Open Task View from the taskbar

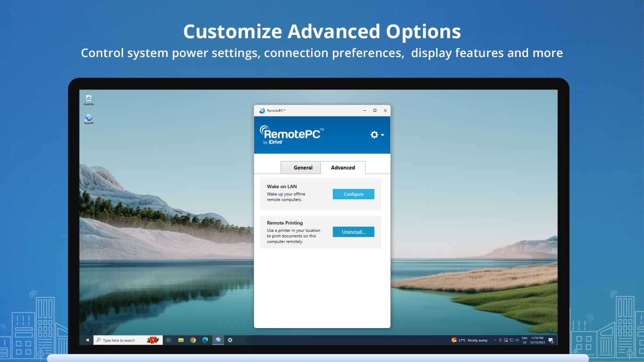click(168, 340)
